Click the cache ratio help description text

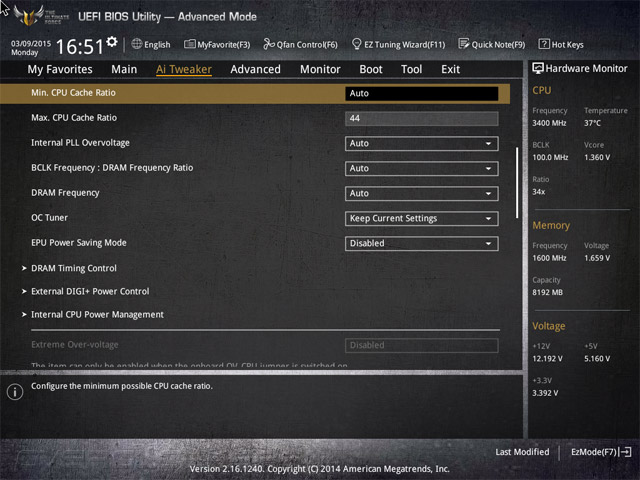point(122,386)
